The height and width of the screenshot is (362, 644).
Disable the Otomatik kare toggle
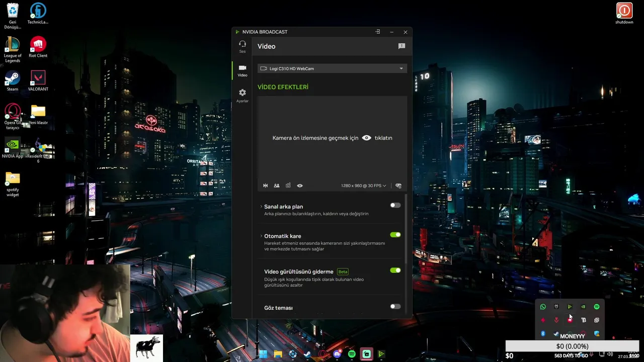(x=395, y=235)
